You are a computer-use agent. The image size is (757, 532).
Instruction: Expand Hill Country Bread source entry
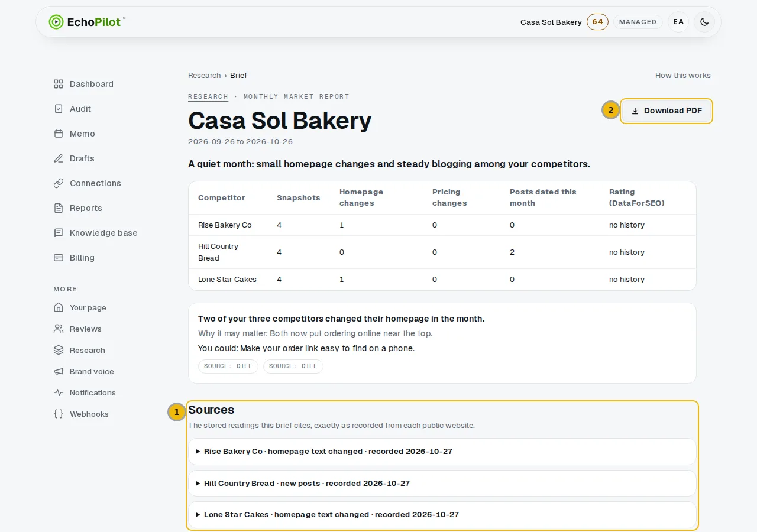[x=442, y=484]
